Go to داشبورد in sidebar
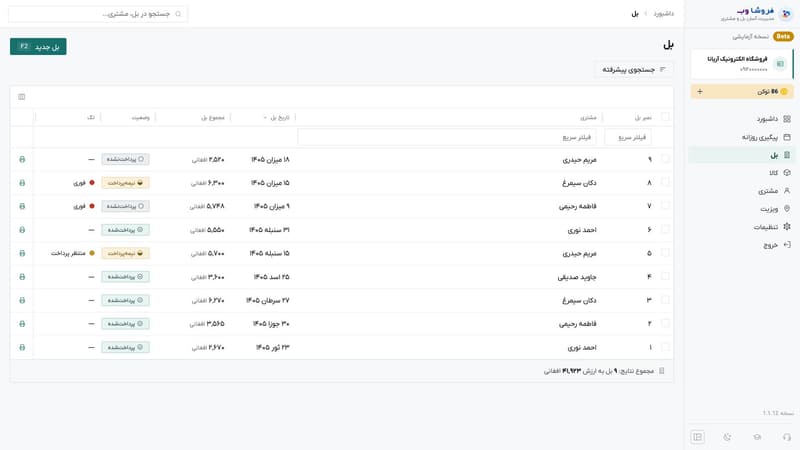 (x=741, y=119)
